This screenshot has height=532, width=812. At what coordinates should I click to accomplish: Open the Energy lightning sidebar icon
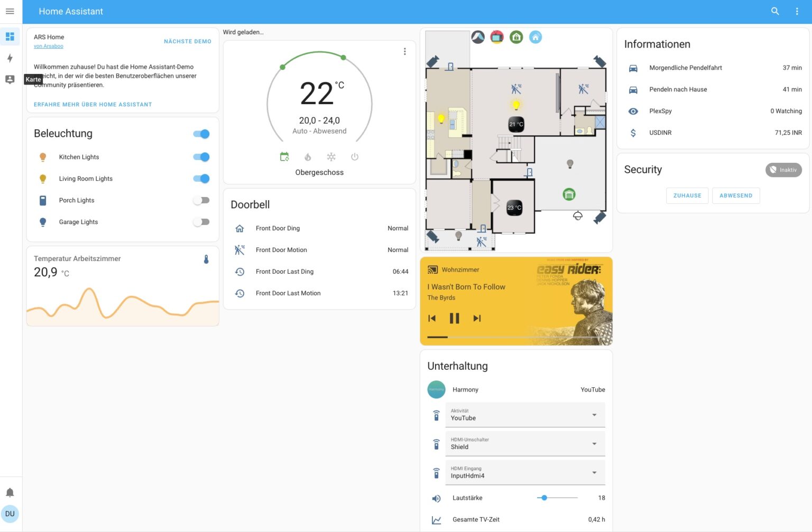coord(10,58)
